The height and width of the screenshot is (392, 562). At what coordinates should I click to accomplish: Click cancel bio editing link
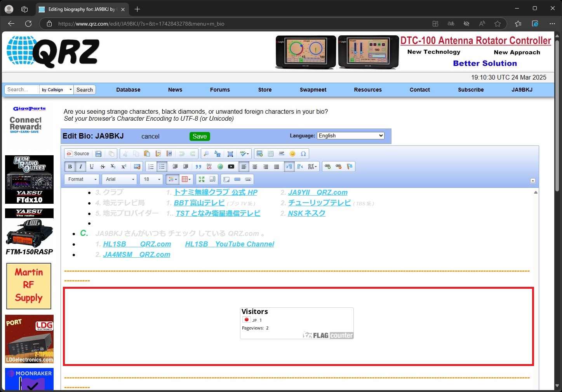pos(150,137)
